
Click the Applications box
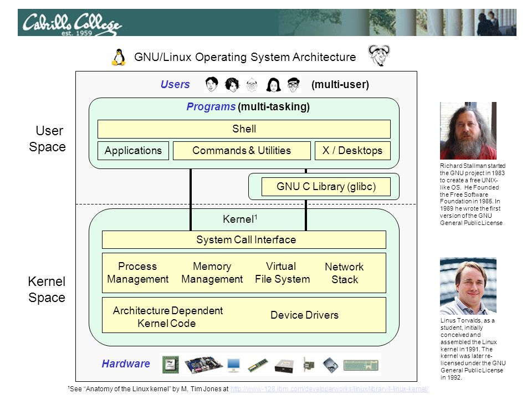click(133, 151)
